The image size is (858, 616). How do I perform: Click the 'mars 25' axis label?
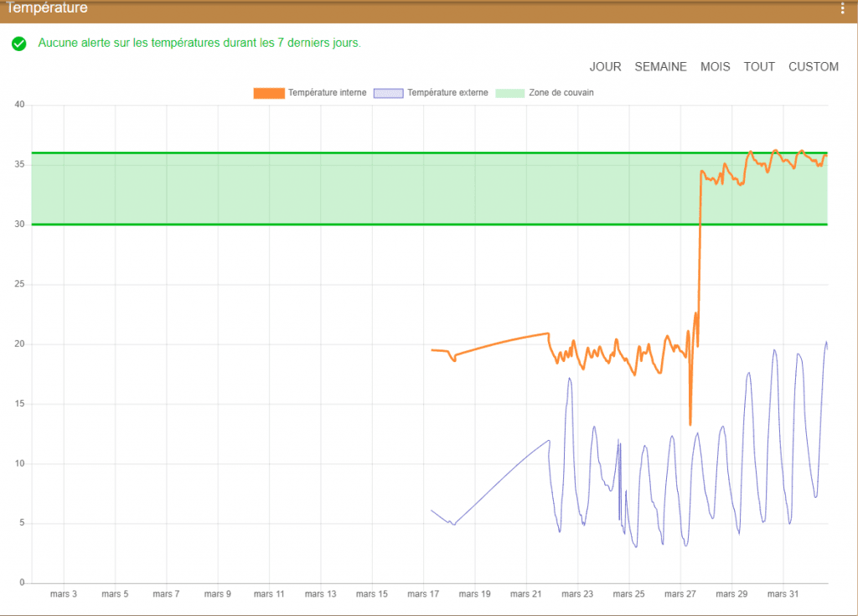coord(628,594)
